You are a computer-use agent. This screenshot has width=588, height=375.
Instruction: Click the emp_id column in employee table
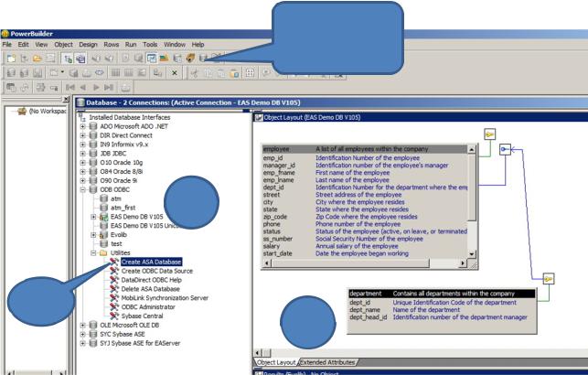coord(273,158)
